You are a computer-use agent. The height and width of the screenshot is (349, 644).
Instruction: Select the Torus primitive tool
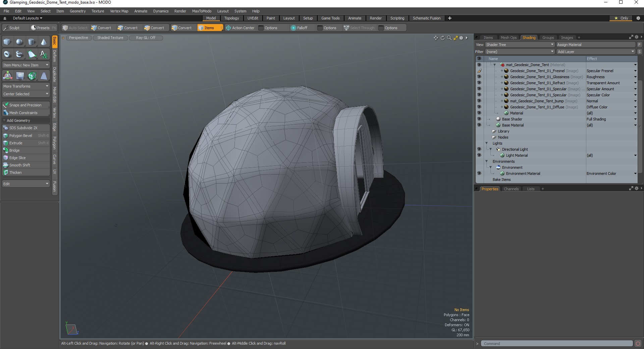(7, 54)
